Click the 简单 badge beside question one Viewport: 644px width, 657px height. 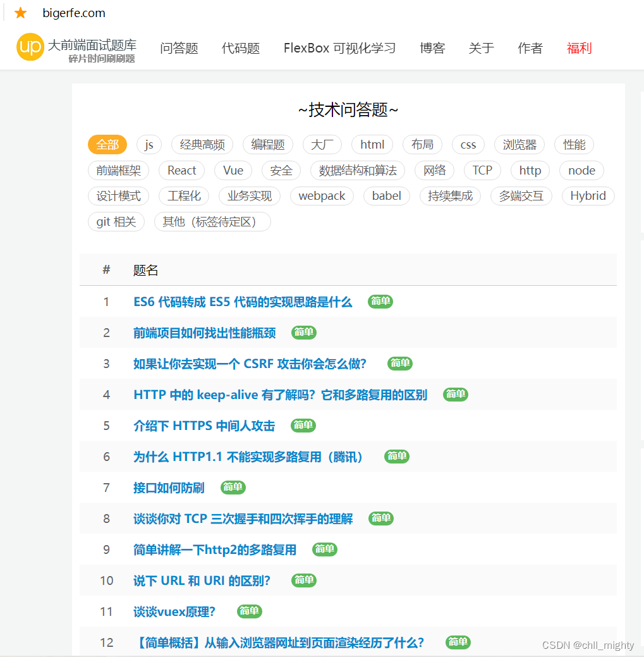pos(380,302)
